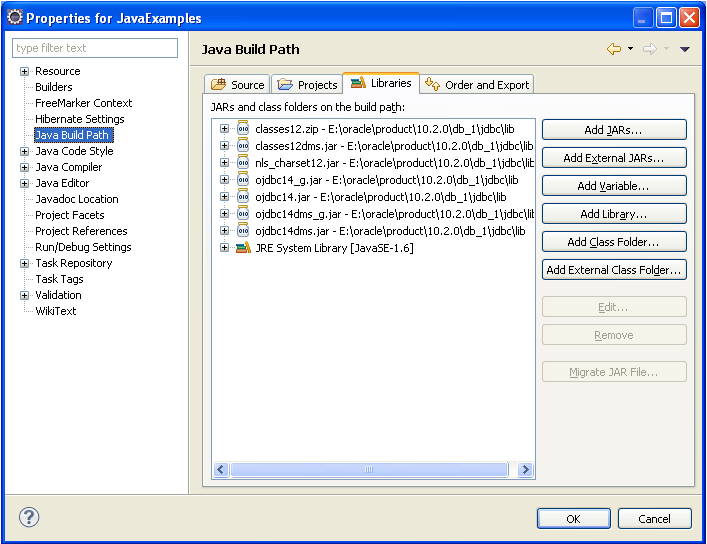This screenshot has height=544, width=707.
Task: Expand the JRE System Library entry
Action: point(224,247)
